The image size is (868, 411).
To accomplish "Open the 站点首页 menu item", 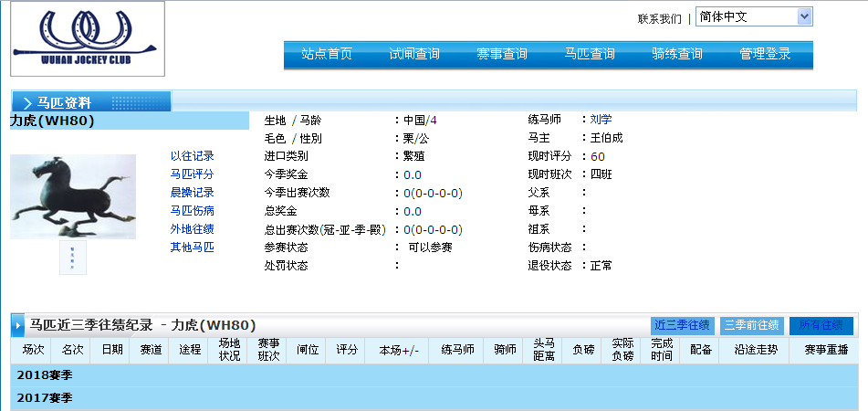I will tap(327, 54).
